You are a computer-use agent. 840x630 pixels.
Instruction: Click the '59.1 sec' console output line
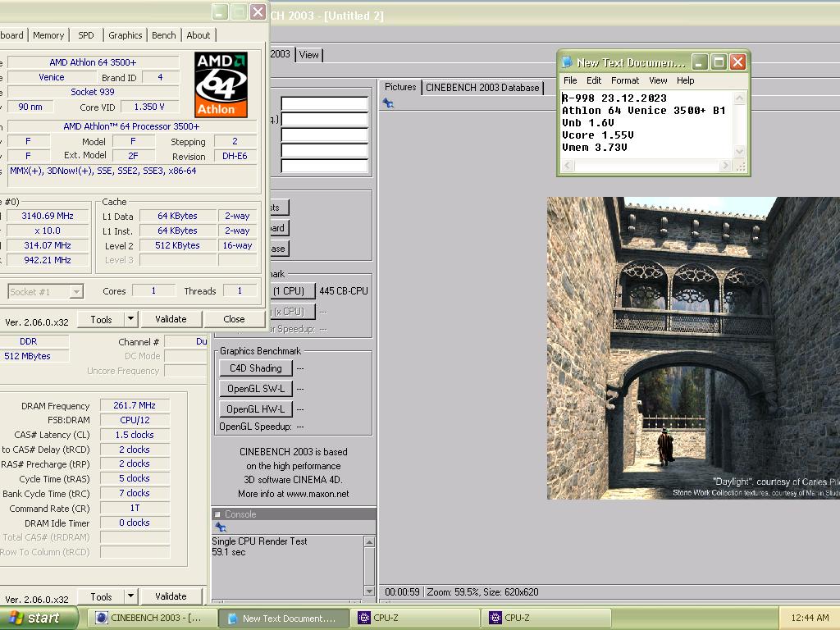(229, 552)
